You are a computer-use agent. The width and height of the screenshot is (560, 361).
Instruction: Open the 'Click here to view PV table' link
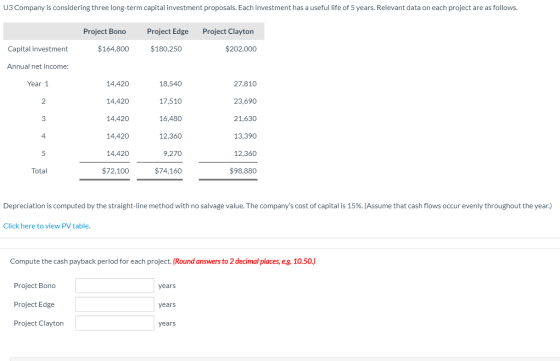point(46,226)
